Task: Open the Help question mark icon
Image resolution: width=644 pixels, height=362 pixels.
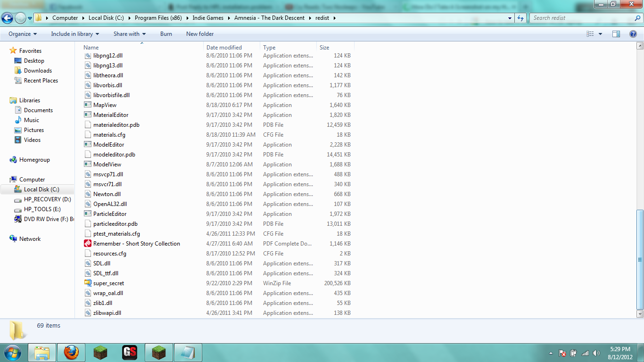Action: pos(633,34)
